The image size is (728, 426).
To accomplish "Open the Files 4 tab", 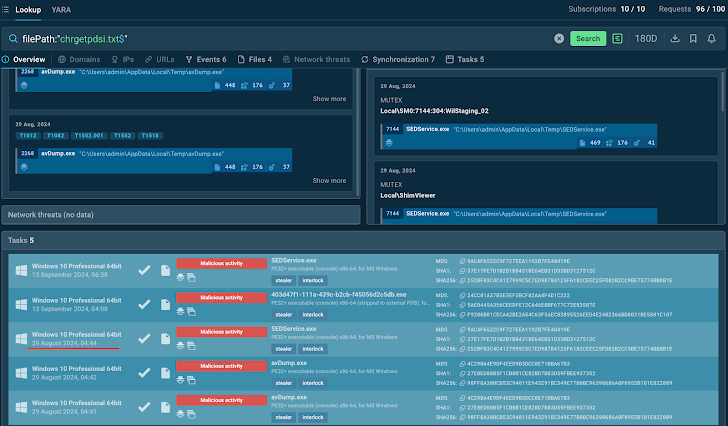I will click(256, 60).
